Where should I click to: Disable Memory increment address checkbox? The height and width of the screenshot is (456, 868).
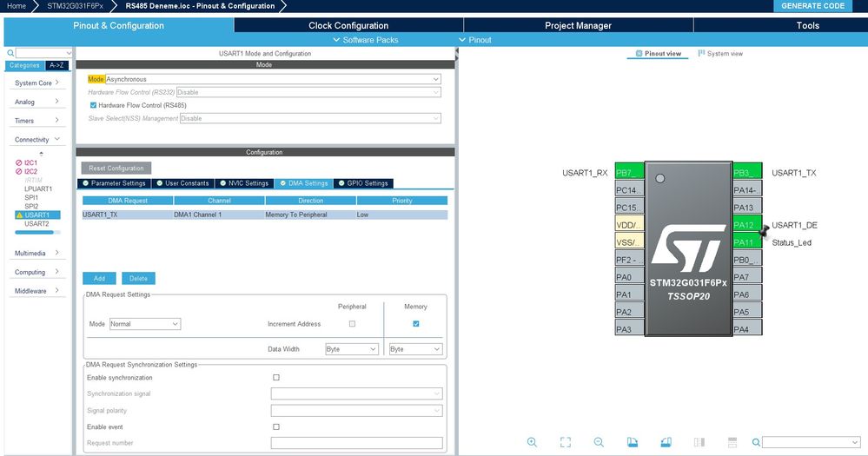[x=415, y=324]
